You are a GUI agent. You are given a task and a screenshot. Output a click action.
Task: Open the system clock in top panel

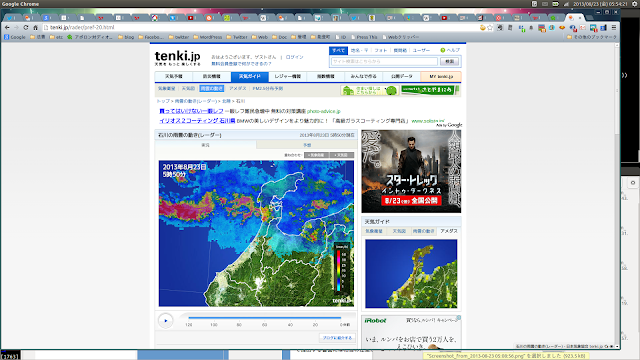600,4
